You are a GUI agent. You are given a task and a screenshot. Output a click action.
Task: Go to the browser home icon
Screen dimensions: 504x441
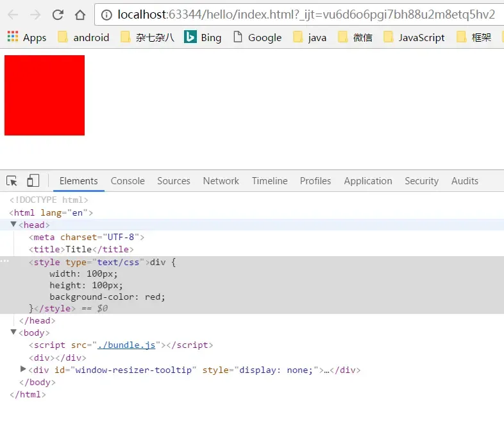pyautogui.click(x=80, y=15)
